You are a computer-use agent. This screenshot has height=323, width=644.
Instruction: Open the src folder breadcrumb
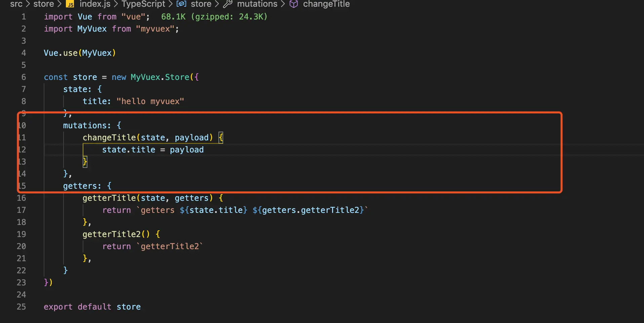[x=16, y=4]
